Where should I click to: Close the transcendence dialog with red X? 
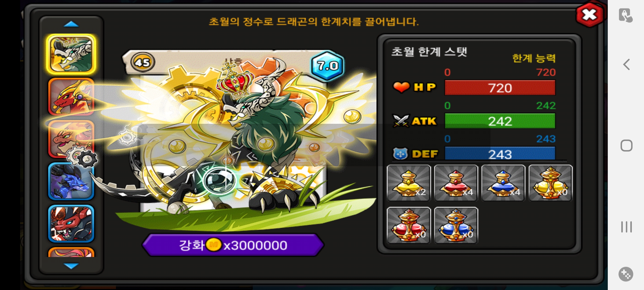pos(590,15)
